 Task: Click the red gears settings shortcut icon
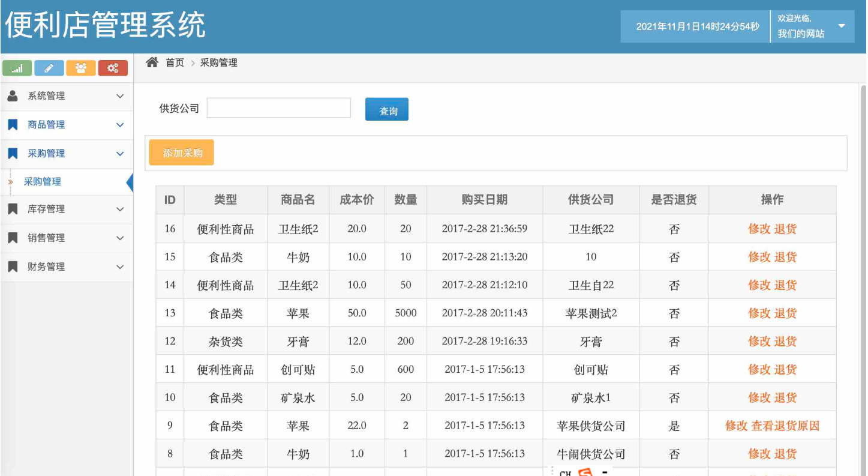coord(113,68)
